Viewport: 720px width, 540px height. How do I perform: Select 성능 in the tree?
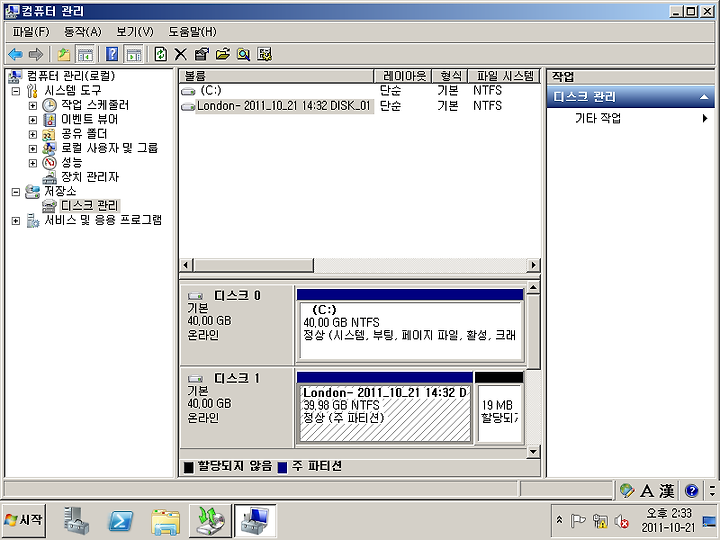coord(72,163)
